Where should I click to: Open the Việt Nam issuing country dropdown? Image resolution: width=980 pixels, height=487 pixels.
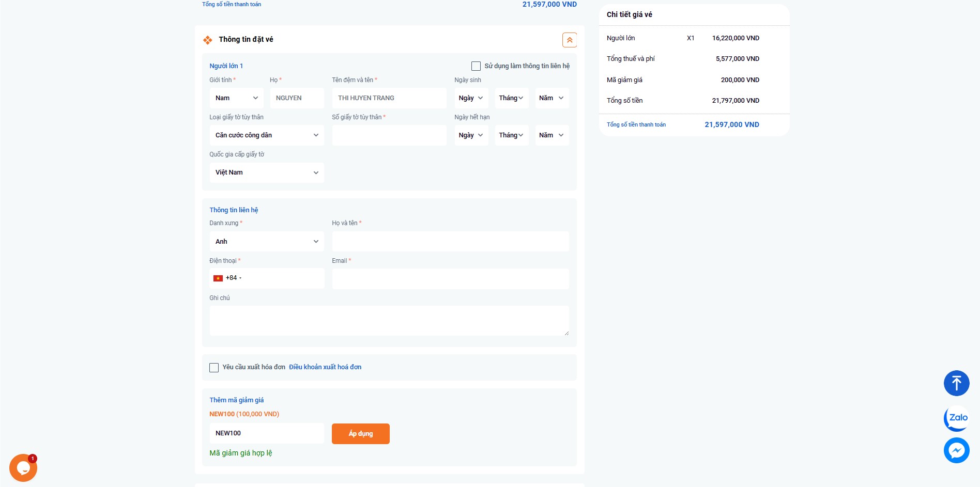(x=266, y=172)
